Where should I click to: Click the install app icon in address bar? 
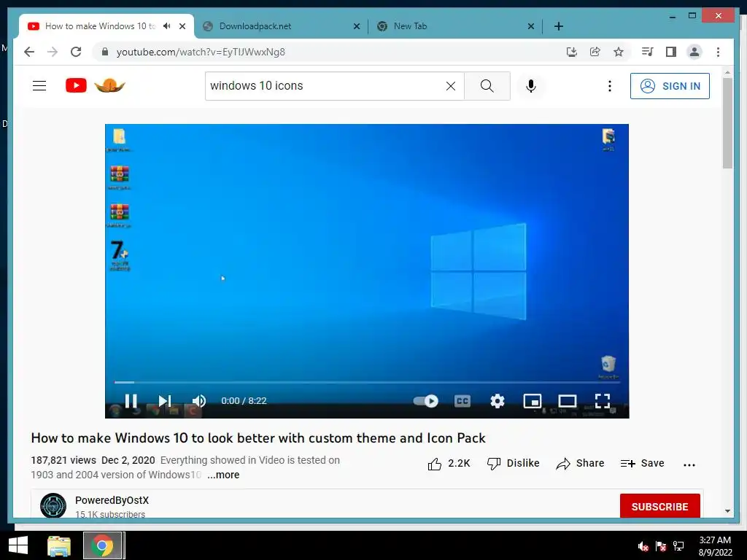(x=572, y=52)
